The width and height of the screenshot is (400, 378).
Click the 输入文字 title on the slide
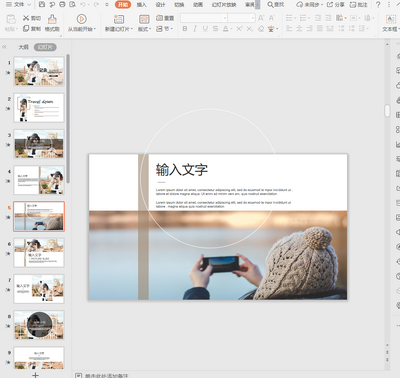click(x=182, y=170)
